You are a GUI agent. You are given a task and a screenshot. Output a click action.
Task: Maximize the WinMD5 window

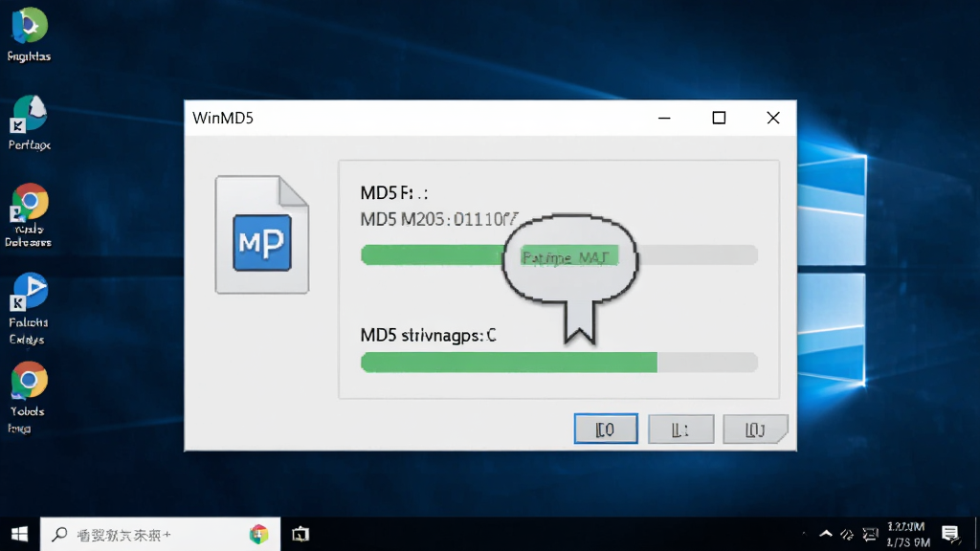719,118
